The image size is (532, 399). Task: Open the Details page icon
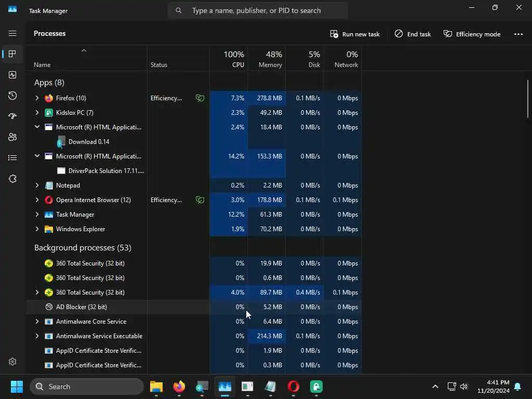click(12, 158)
